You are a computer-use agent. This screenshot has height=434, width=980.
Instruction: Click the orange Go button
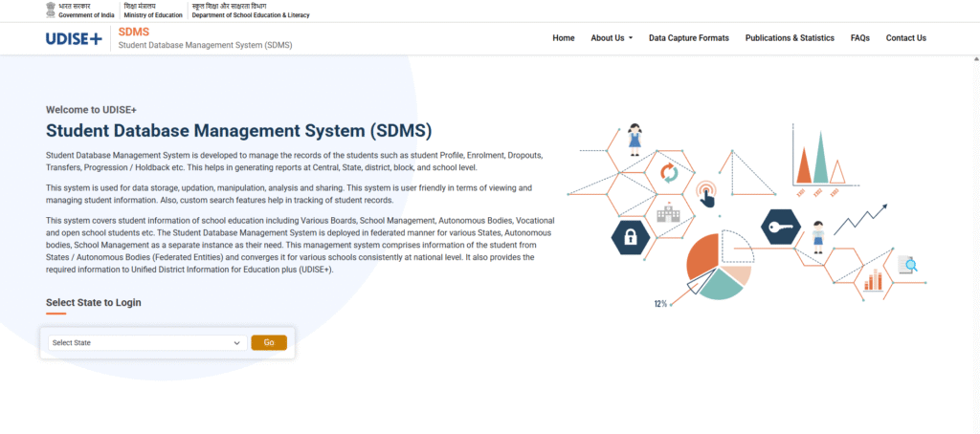[269, 343]
